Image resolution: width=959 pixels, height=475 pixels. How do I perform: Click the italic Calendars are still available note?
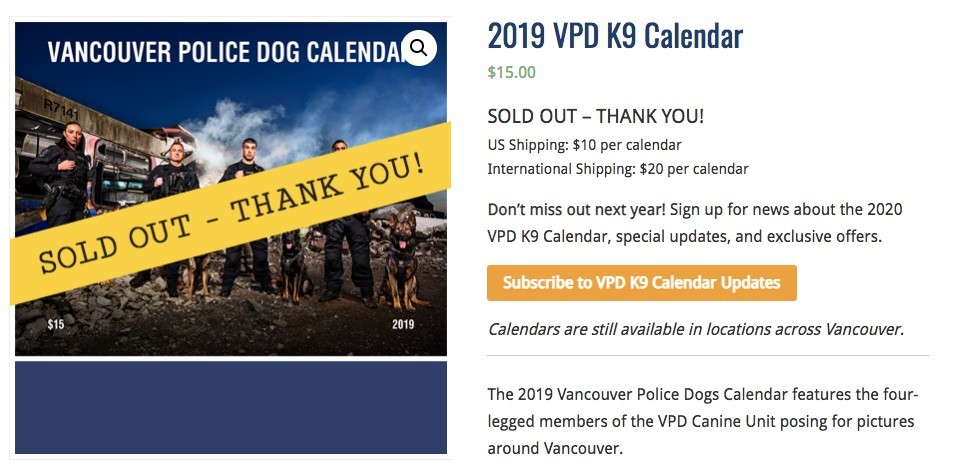click(x=695, y=329)
